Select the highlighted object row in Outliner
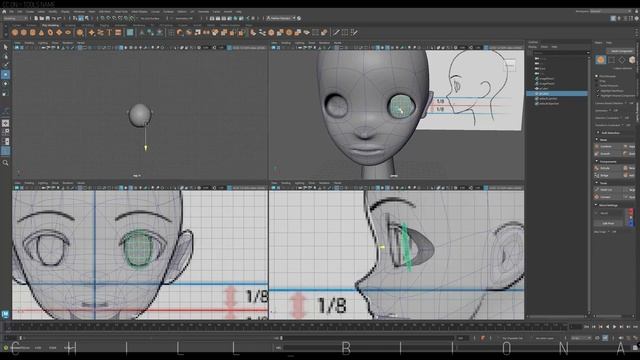The width and height of the screenshot is (640, 360). point(557,93)
